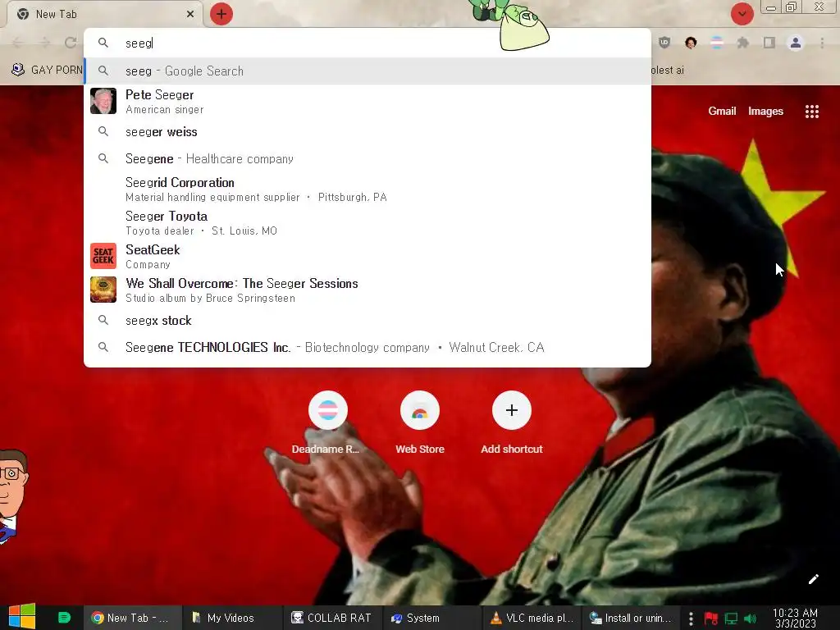The image size is (840, 630).
Task: Click Seeger Sessions album cover thumbnail
Action: click(103, 290)
